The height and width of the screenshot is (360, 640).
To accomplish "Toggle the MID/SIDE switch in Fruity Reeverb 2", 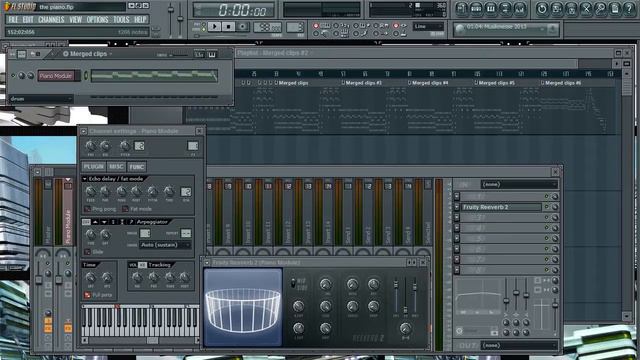I will [293, 283].
